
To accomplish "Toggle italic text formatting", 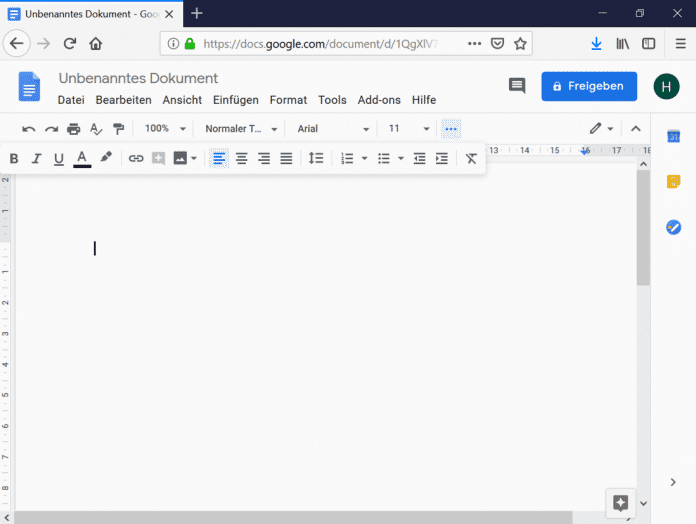I will 37,158.
